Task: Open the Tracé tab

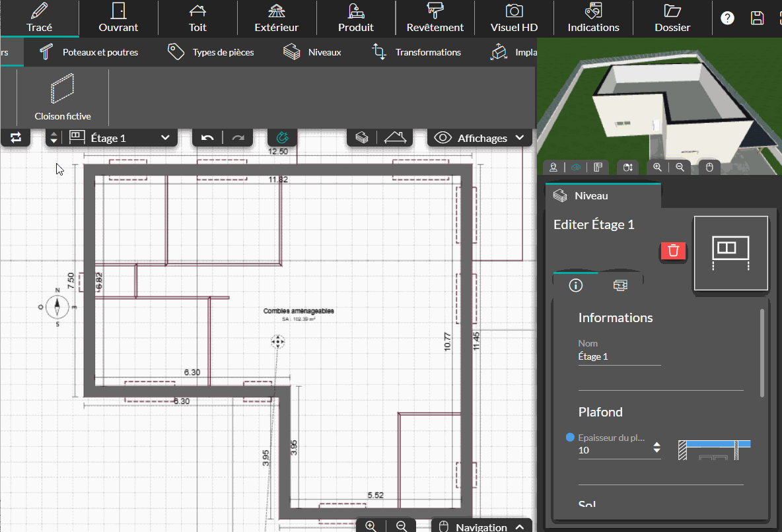Action: tap(40, 18)
